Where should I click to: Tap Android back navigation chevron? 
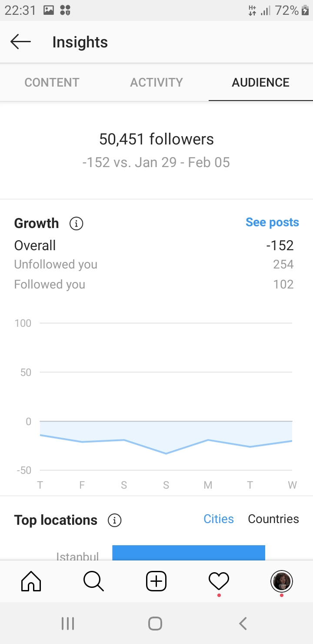click(243, 624)
